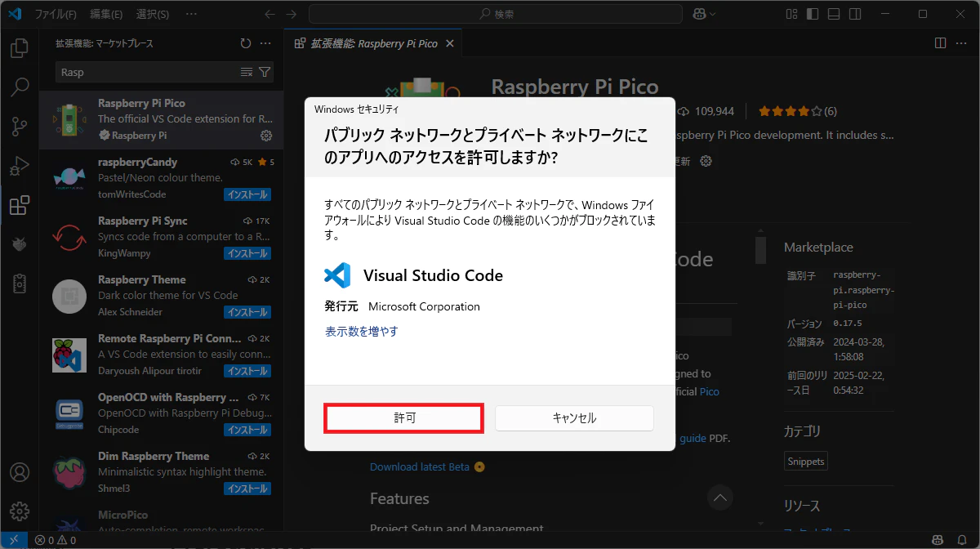The image size is (980, 549).
Task: Install Raspberry Theme extension
Action: point(247,312)
